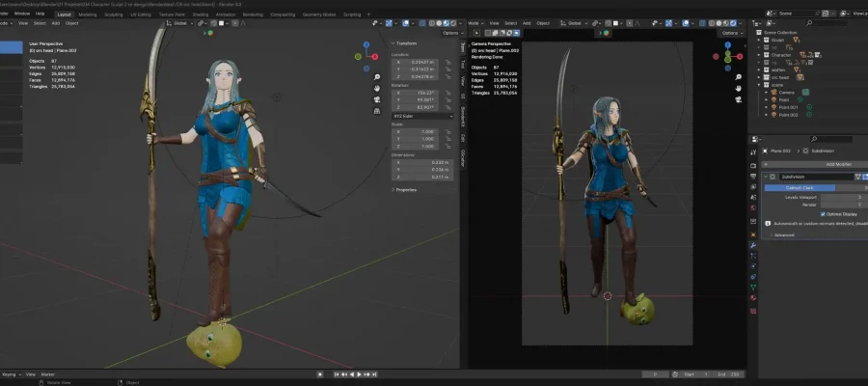Select rendered shading in right viewport header
Viewport: 868px width, 386px height.
[733, 23]
